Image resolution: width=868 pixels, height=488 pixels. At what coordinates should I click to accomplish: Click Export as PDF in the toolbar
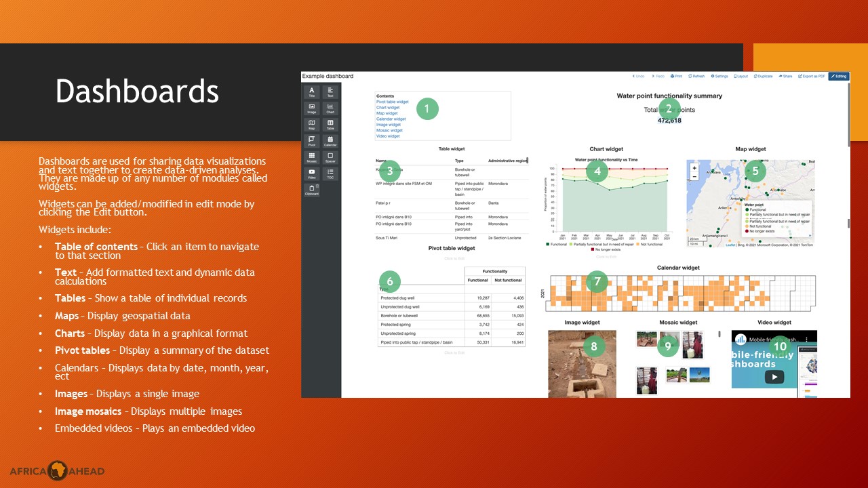pos(812,77)
